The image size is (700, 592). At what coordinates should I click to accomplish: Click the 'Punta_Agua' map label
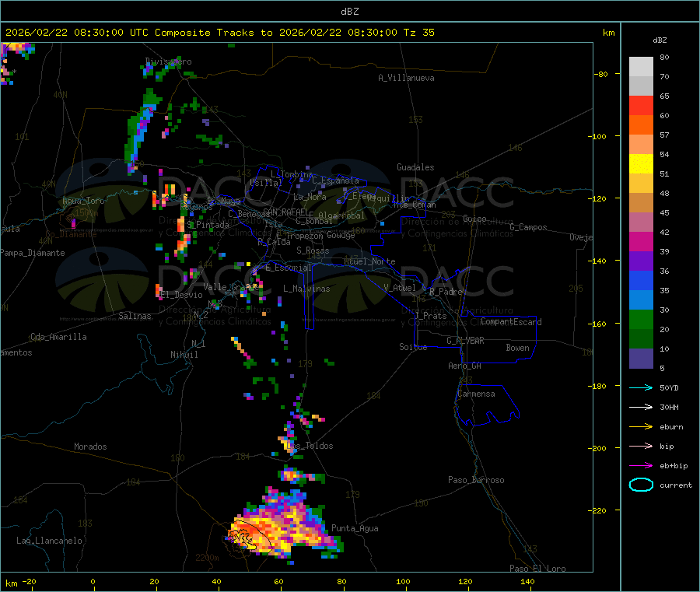(x=355, y=528)
